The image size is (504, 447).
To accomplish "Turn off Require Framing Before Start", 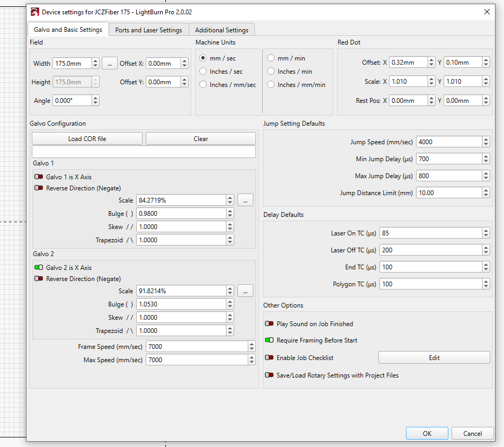I will click(269, 340).
